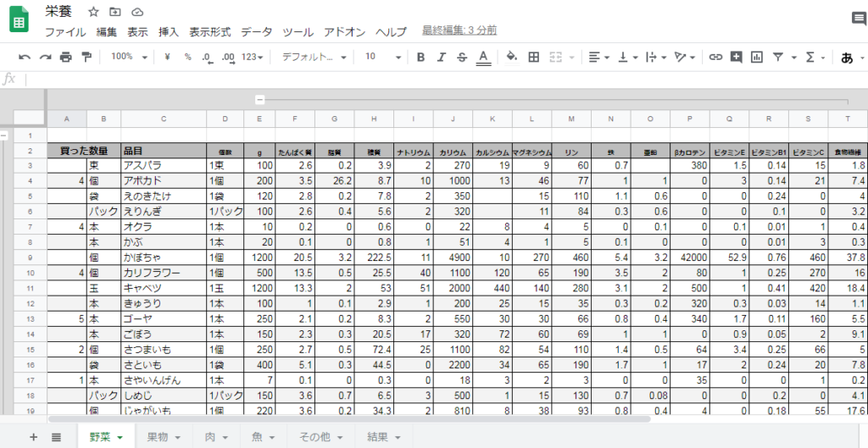This screenshot has width=868, height=448.
Task: Toggle bold formatting
Action: tap(420, 57)
